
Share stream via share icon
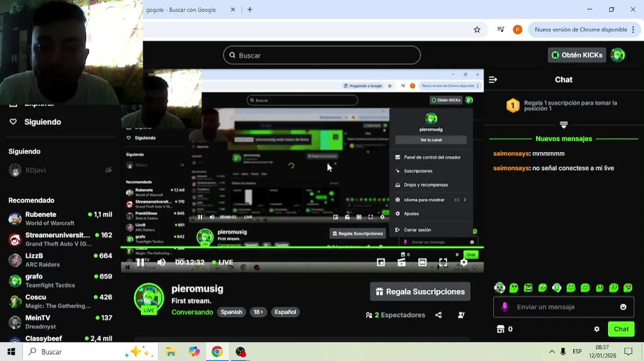(x=438, y=315)
